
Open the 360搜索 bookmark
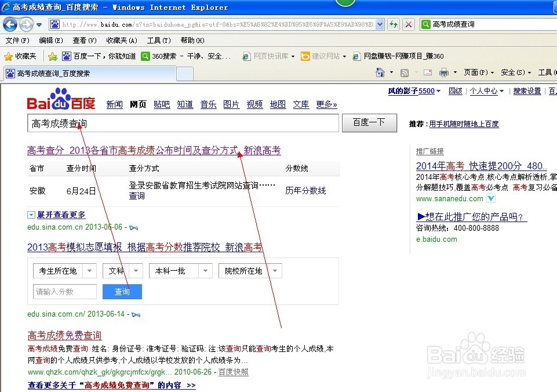(186, 56)
